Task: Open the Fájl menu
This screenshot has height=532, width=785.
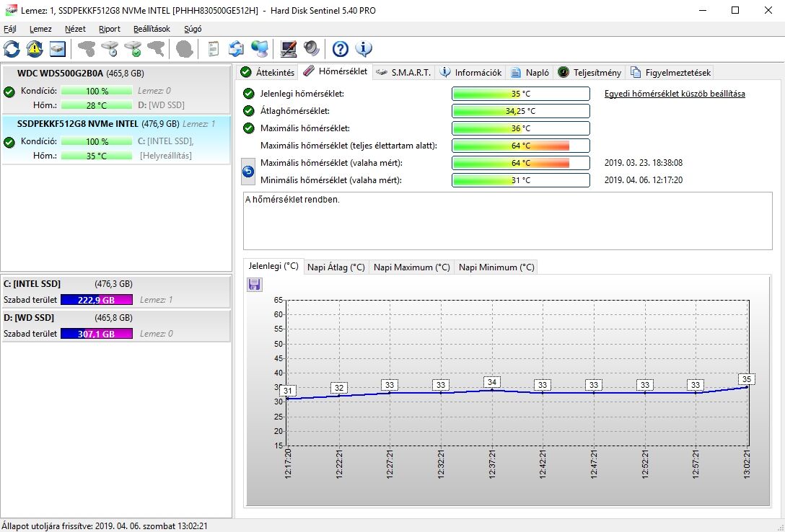Action: click(x=10, y=29)
